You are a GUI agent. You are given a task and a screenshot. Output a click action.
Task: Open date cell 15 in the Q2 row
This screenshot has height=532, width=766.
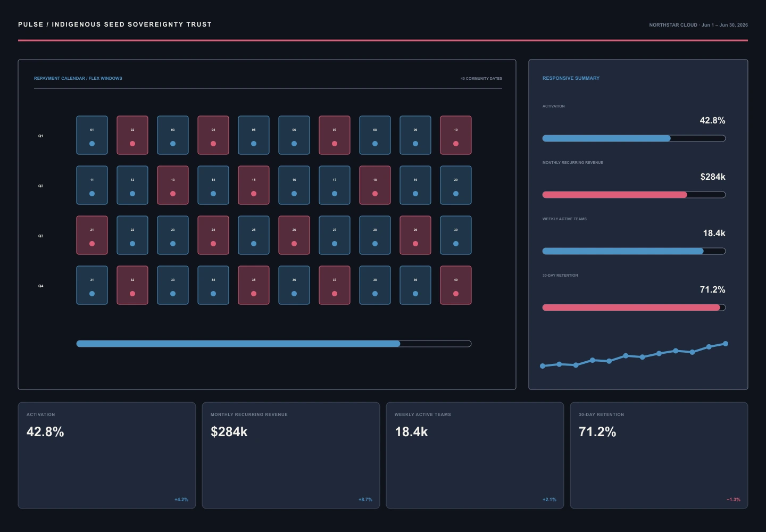pos(254,185)
